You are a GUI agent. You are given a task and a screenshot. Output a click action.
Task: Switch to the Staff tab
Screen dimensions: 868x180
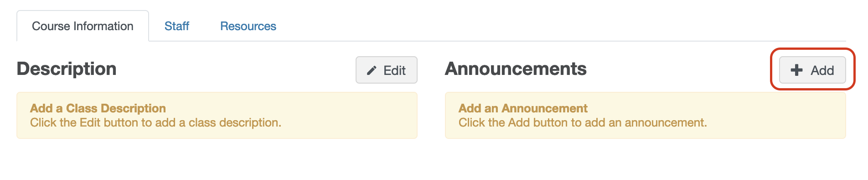tap(177, 26)
